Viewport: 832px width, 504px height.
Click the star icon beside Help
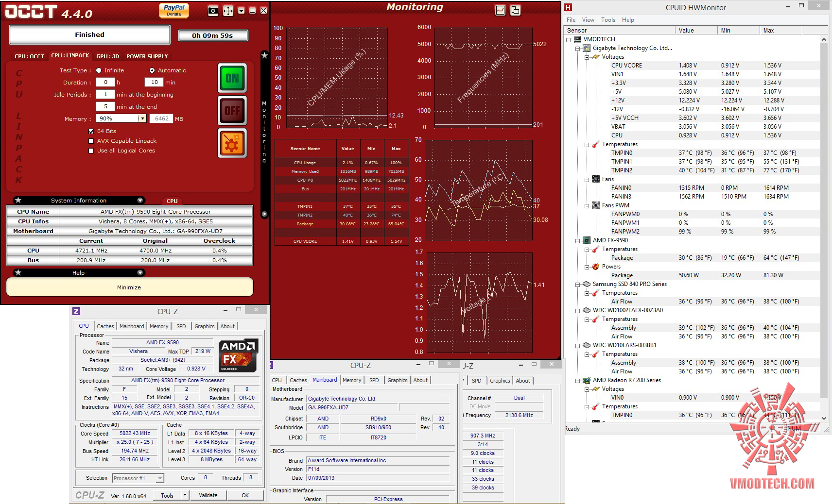[x=18, y=272]
